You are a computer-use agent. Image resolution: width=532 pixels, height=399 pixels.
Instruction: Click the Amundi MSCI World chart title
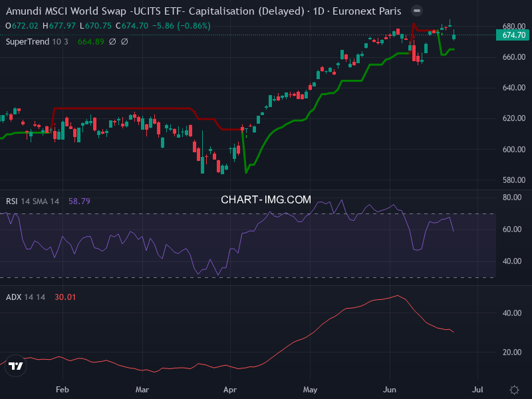[203, 11]
